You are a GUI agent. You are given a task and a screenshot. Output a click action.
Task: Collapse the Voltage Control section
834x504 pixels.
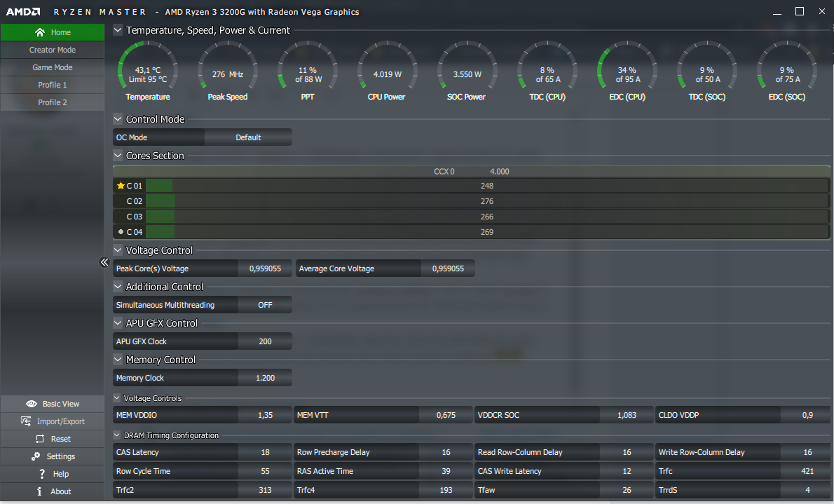click(118, 250)
